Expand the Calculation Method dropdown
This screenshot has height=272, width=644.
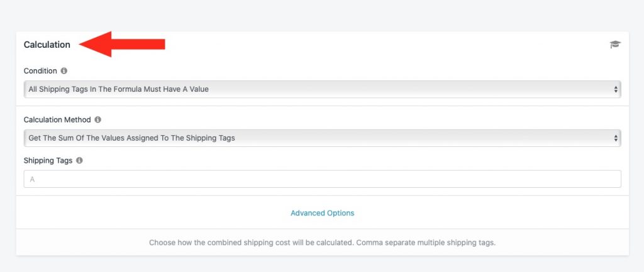322,138
